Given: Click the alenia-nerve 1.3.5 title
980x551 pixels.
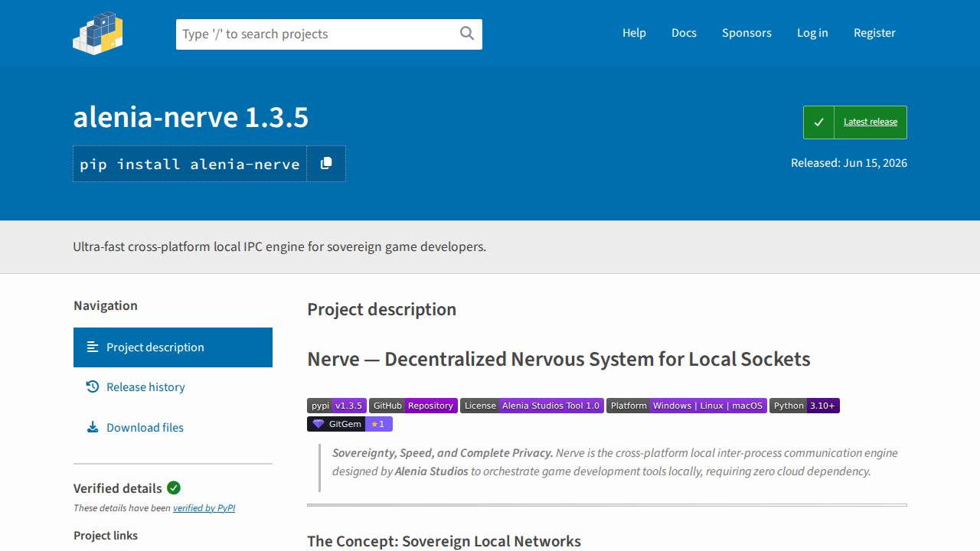Looking at the screenshot, I should pyautogui.click(x=191, y=117).
